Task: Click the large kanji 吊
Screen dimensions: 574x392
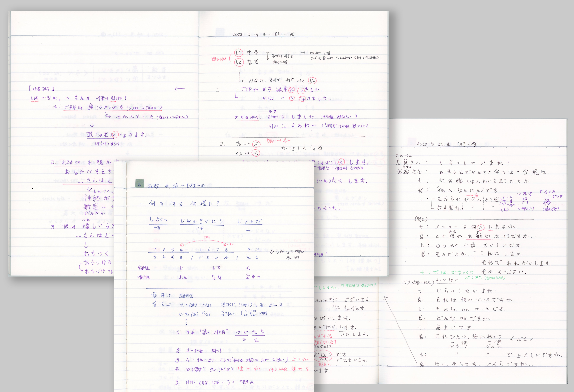Action: (x=525, y=201)
